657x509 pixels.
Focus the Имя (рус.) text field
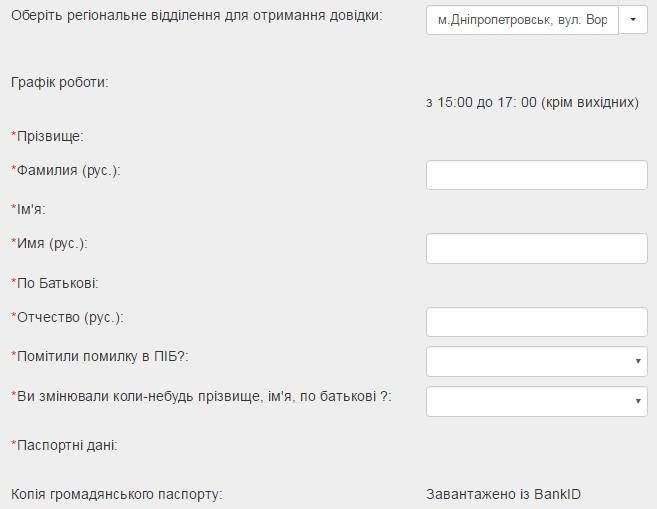coord(537,248)
